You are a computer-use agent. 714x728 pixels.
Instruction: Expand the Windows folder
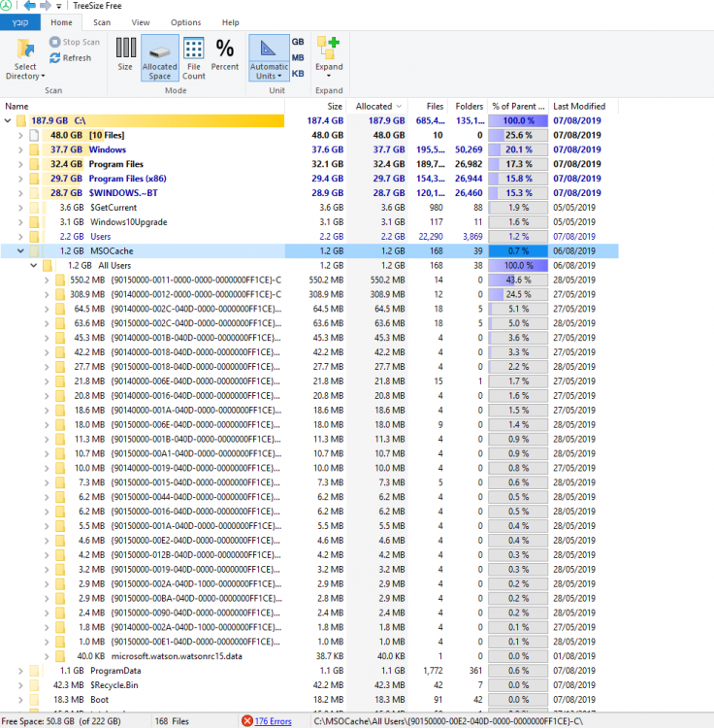click(x=20, y=149)
